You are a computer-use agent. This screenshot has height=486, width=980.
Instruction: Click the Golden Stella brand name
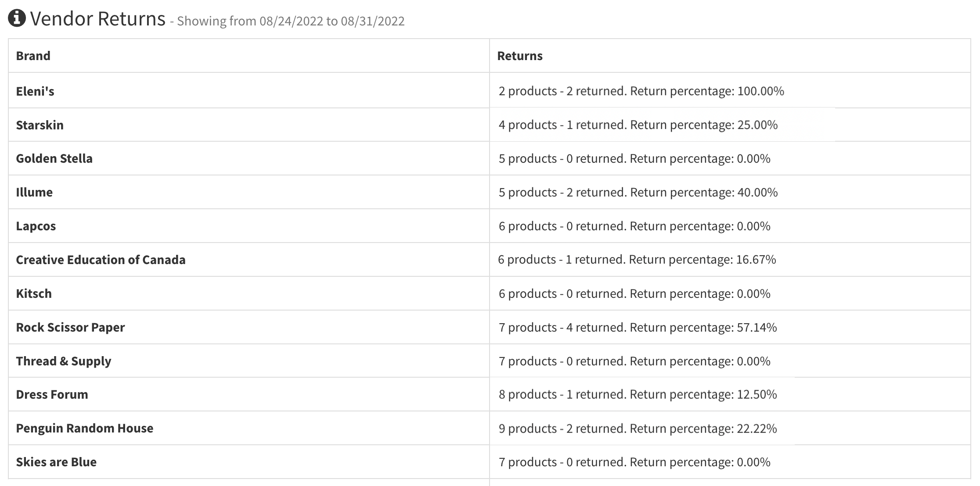click(54, 158)
